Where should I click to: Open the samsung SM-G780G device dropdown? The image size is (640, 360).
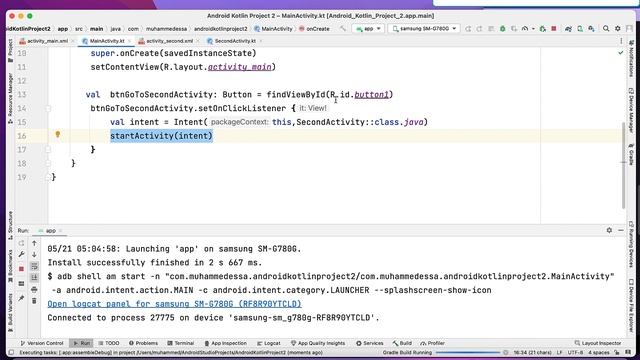[x=424, y=29]
